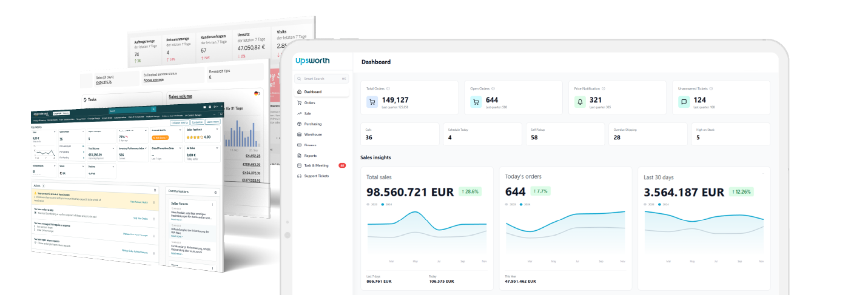Click the Sales insights heading

coord(375,157)
